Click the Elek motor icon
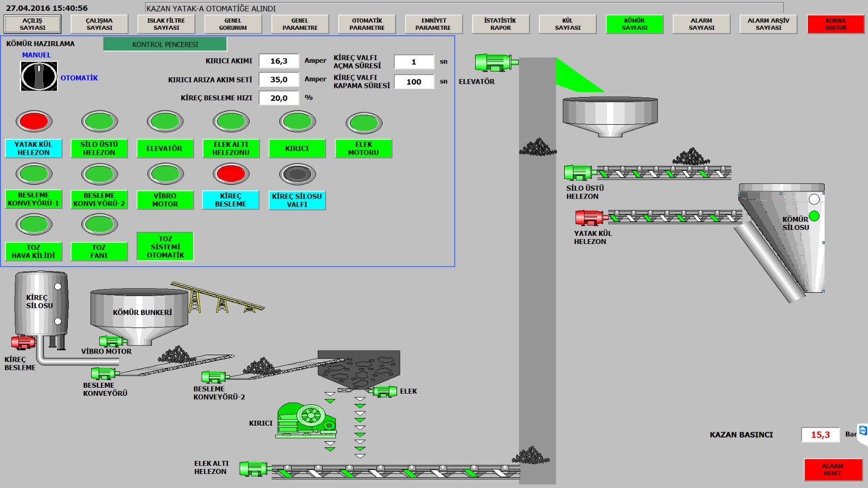The width and height of the screenshot is (868, 488). (385, 391)
